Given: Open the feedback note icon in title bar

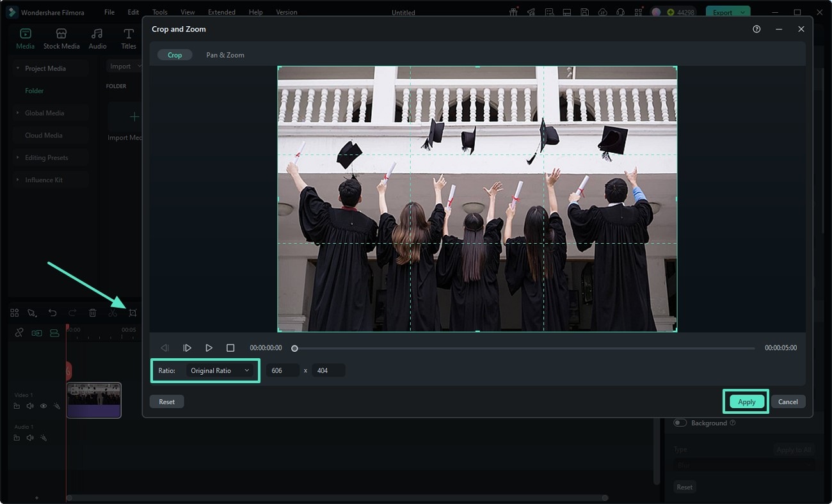Looking at the screenshot, I should (549, 12).
